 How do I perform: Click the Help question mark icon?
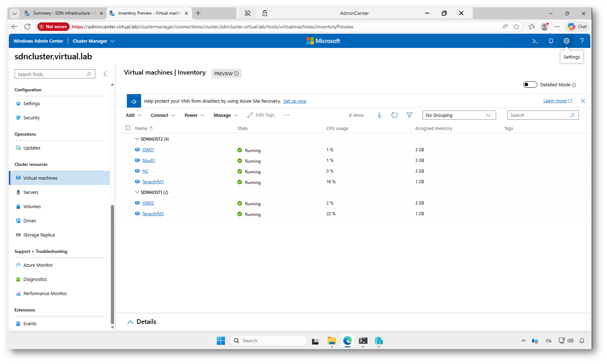[x=582, y=41]
